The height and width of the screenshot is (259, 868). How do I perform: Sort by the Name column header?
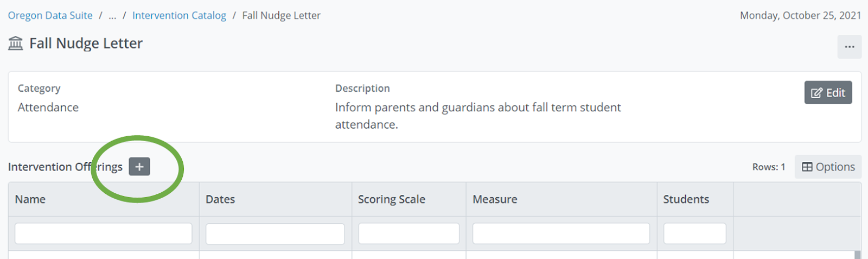click(x=30, y=199)
